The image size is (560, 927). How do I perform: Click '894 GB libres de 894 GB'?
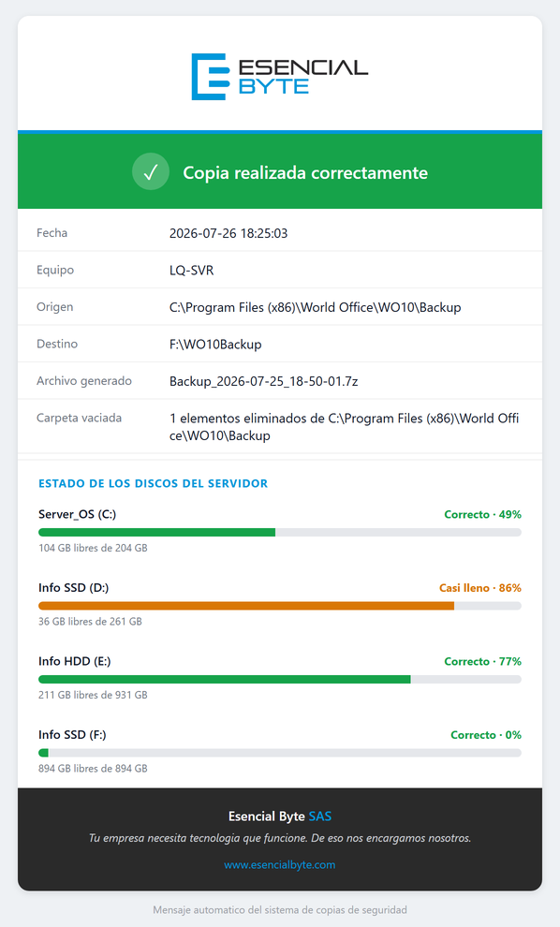click(93, 769)
